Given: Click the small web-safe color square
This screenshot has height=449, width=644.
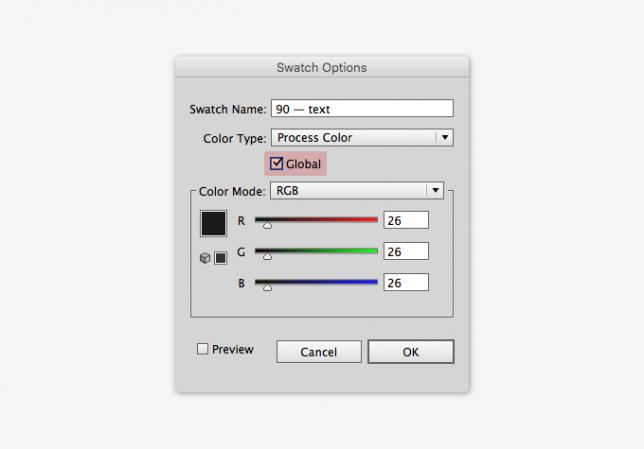Looking at the screenshot, I should (x=221, y=258).
